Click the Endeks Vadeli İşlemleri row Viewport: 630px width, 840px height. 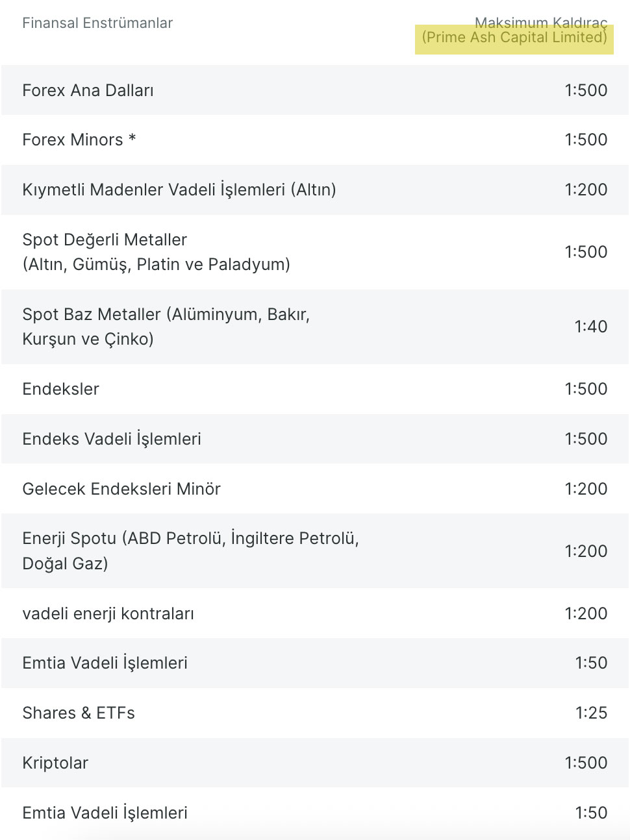315,439
